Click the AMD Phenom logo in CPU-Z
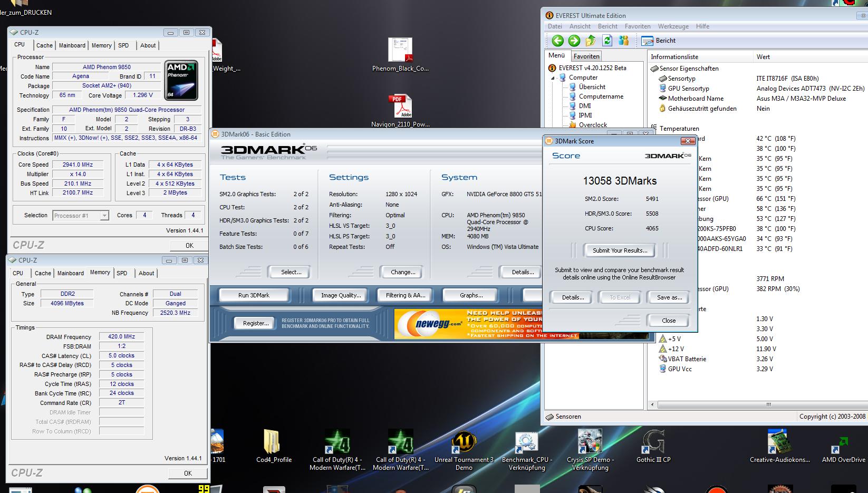Screen dimensions: 868x493 [181, 80]
